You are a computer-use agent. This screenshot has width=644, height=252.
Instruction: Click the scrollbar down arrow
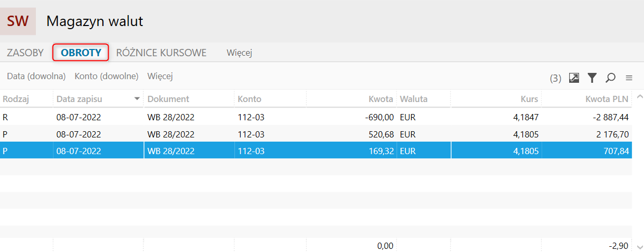point(638,247)
